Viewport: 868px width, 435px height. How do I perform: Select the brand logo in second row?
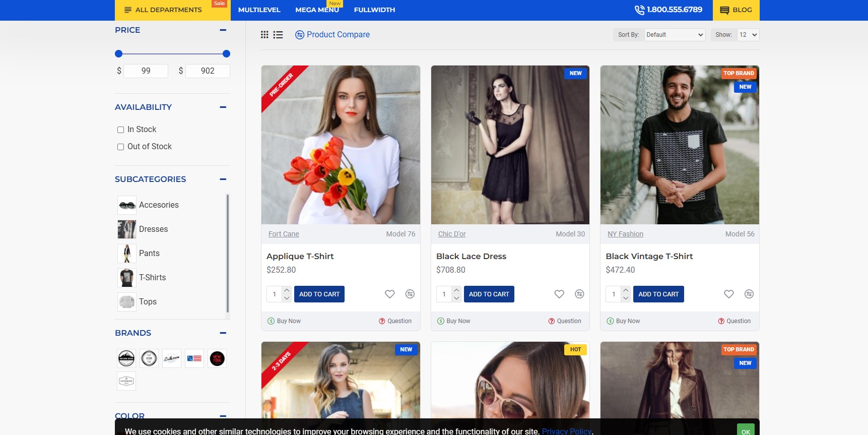pyautogui.click(x=126, y=381)
